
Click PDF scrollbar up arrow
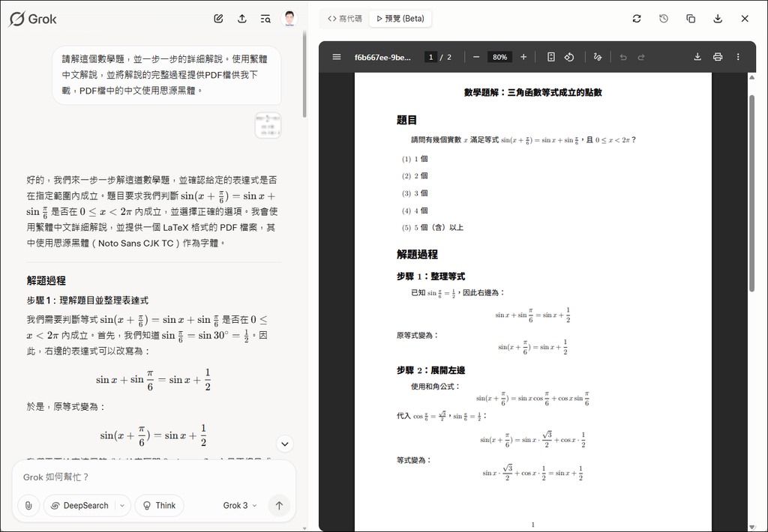click(751, 77)
